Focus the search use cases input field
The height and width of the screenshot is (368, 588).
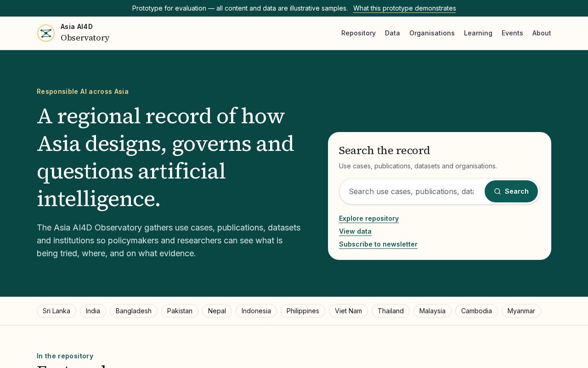tap(412, 191)
